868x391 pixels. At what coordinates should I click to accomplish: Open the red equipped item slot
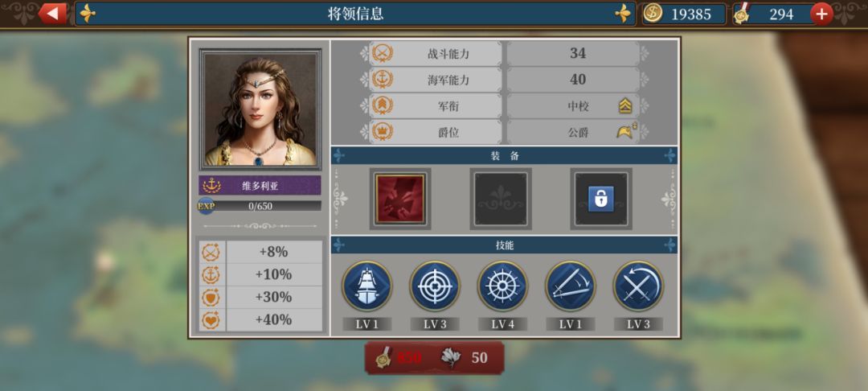[400, 199]
